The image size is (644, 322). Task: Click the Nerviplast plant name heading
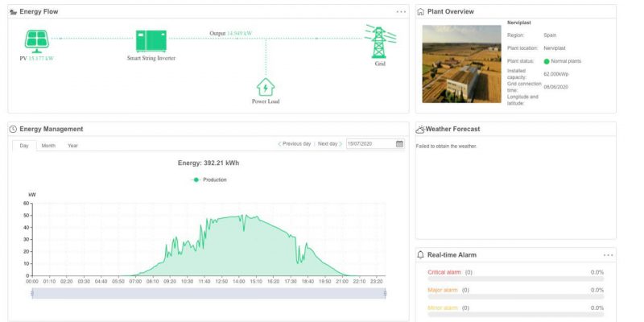(x=518, y=23)
